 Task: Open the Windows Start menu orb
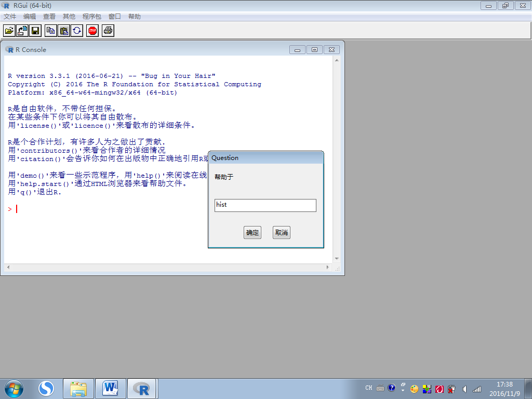click(14, 389)
